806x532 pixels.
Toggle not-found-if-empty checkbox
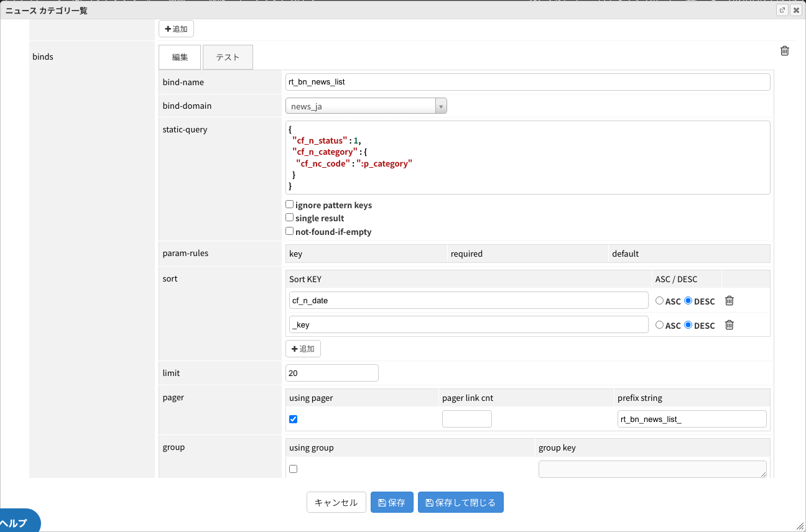289,231
